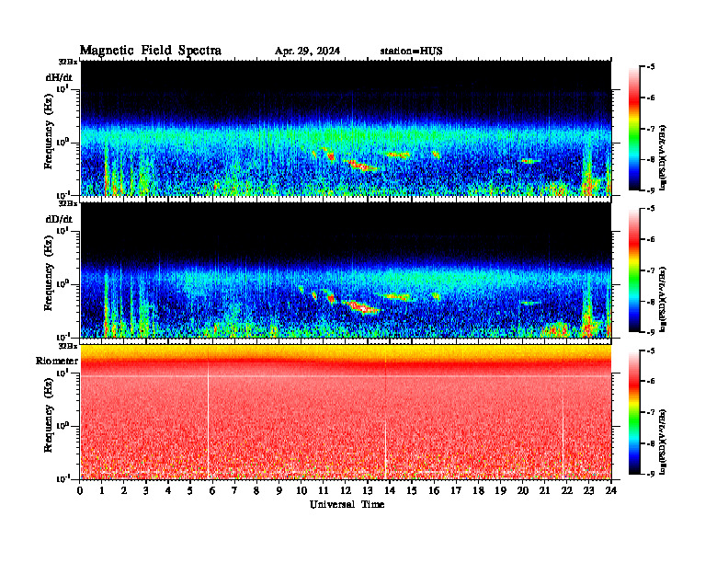Click the Riometer spectrogram plot area
728x563 pixels.
coord(346,412)
